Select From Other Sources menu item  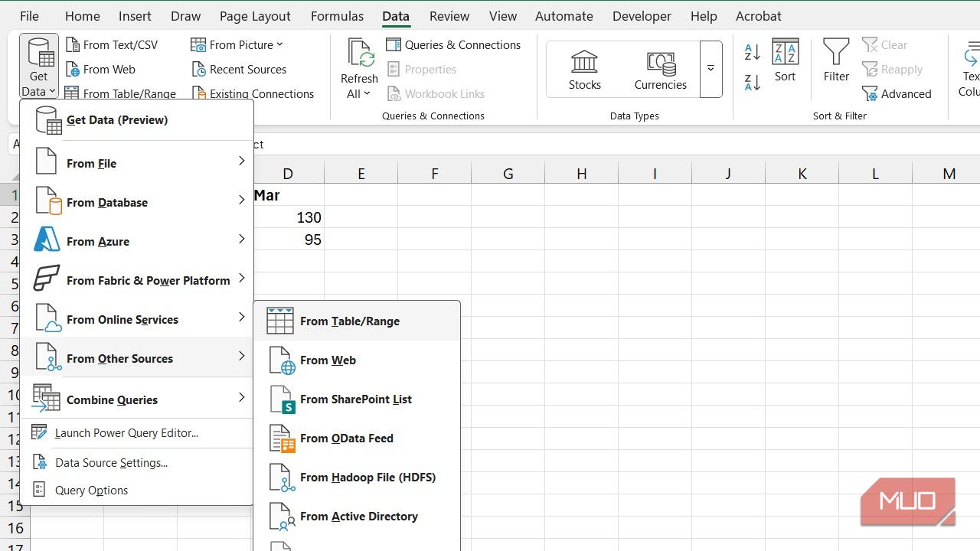(136, 358)
